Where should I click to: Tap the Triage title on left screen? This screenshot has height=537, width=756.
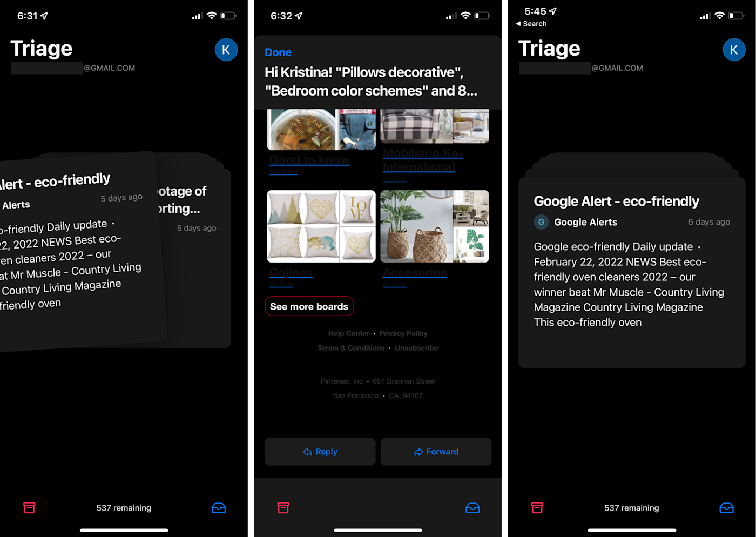click(42, 49)
